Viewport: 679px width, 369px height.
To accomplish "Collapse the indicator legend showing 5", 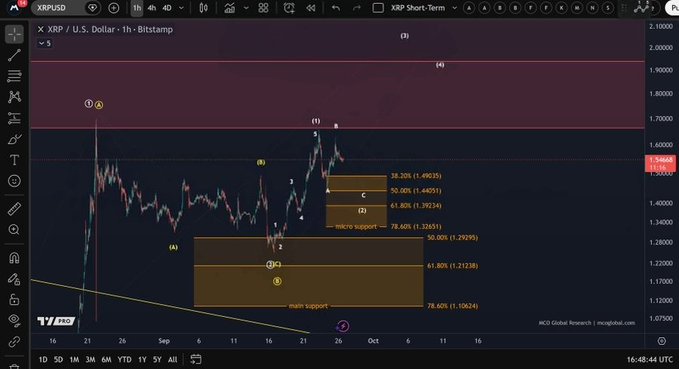I will [x=45, y=43].
